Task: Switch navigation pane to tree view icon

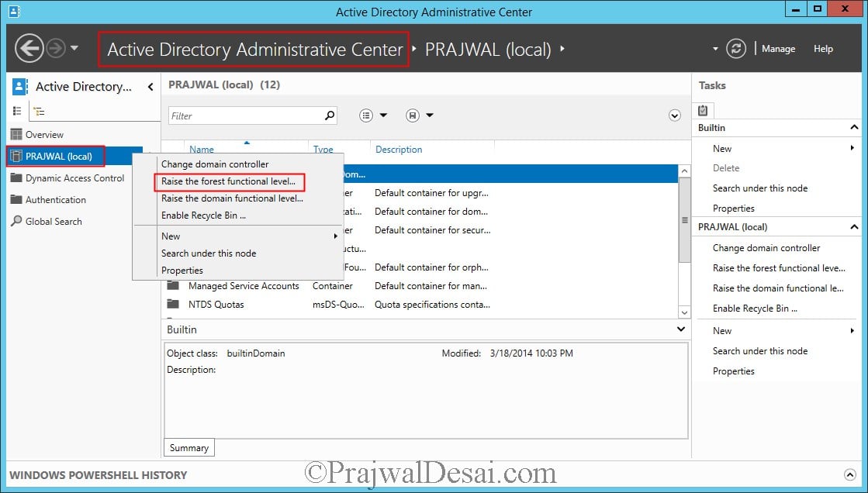Action: click(x=39, y=111)
